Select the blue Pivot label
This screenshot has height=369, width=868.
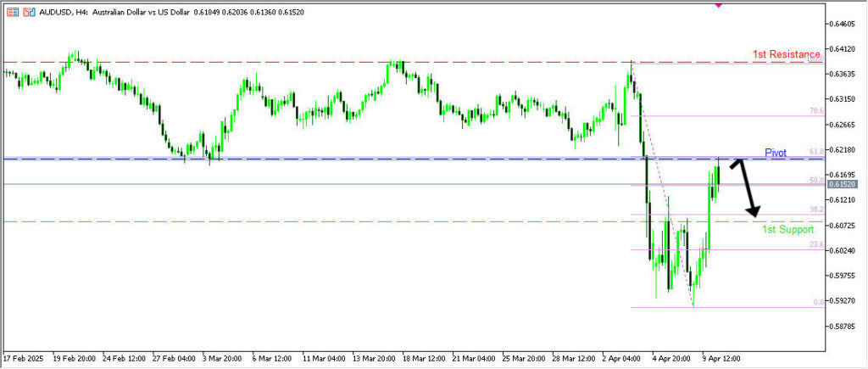click(x=776, y=153)
